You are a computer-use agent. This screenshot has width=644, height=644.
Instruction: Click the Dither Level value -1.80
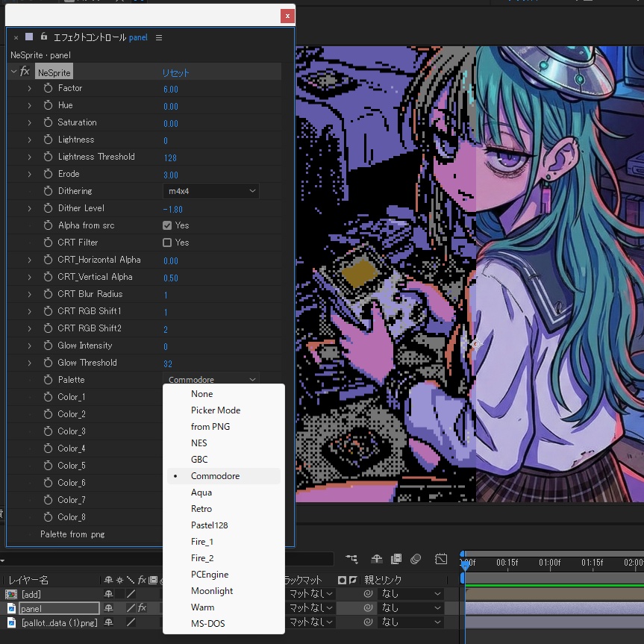pyautogui.click(x=172, y=209)
